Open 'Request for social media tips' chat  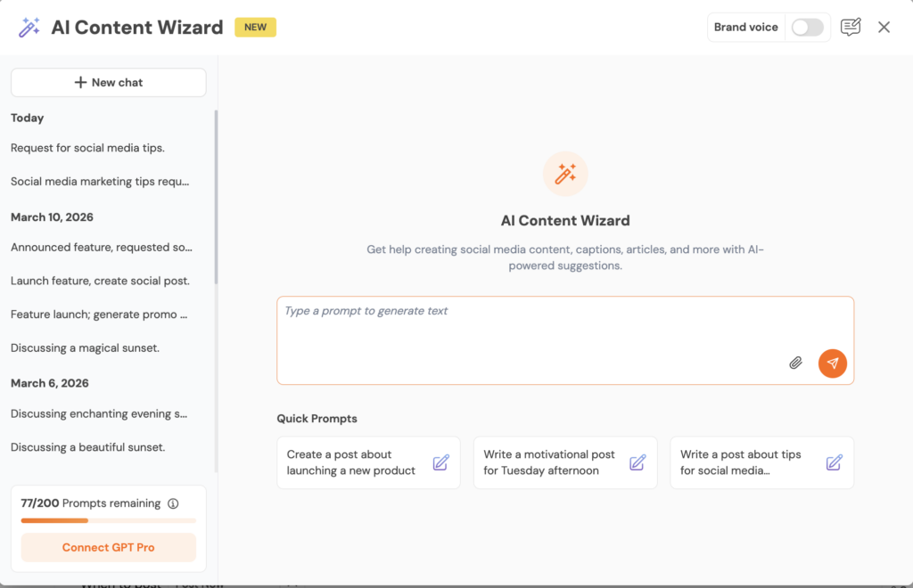point(87,148)
